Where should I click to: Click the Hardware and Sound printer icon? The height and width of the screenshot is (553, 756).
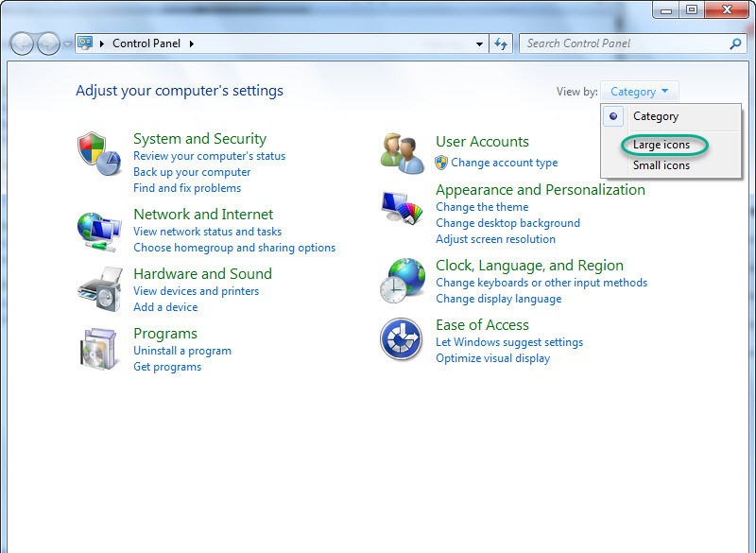pyautogui.click(x=99, y=289)
